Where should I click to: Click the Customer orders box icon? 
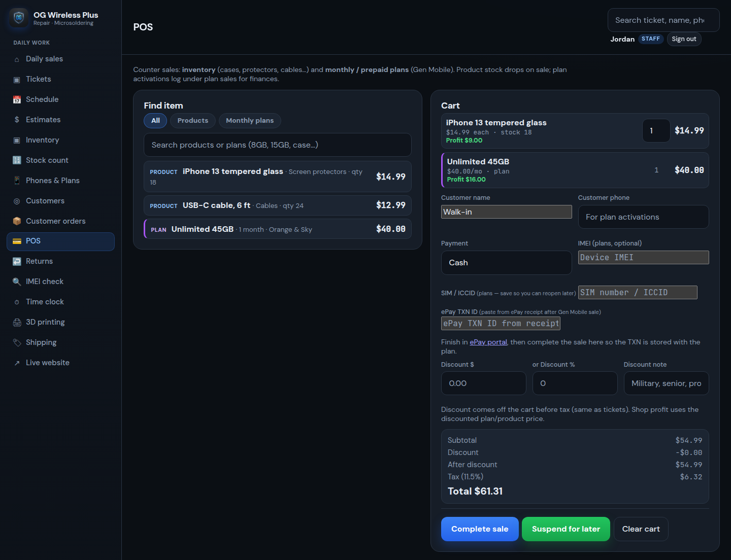pyautogui.click(x=17, y=221)
